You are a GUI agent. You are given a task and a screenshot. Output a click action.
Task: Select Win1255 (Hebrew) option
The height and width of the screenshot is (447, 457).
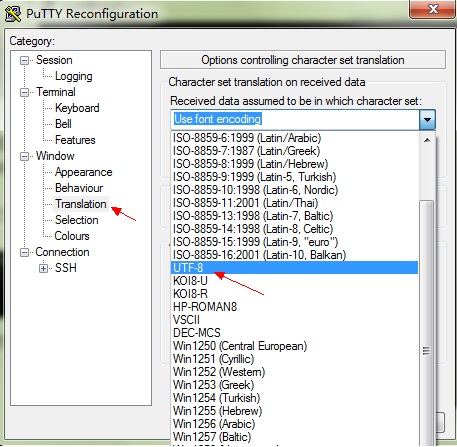click(294, 411)
